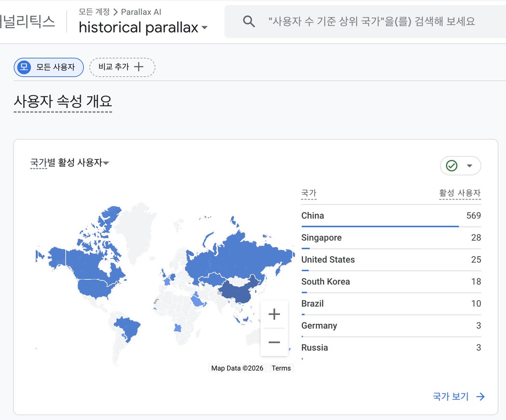Image resolution: width=506 pixels, height=420 pixels.
Task: Select the United States row
Action: [x=391, y=260]
